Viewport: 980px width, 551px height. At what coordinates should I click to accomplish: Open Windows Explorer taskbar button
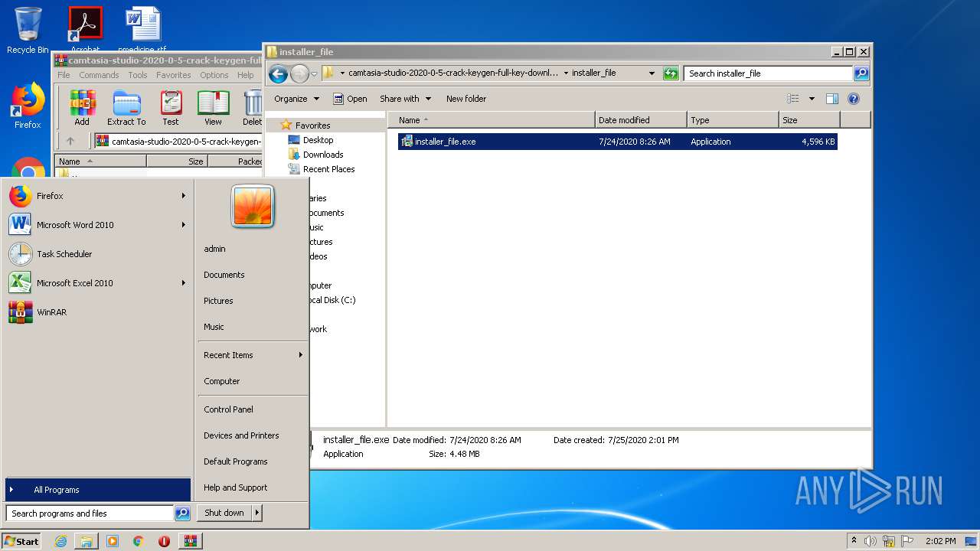coord(87,541)
